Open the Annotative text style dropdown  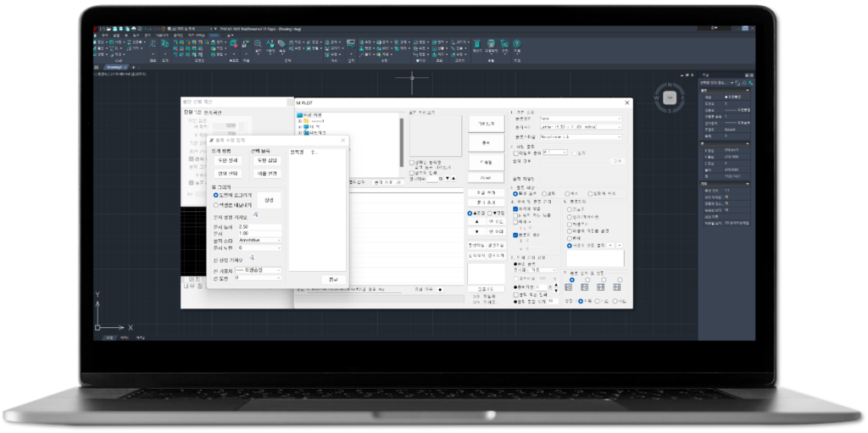(x=259, y=241)
